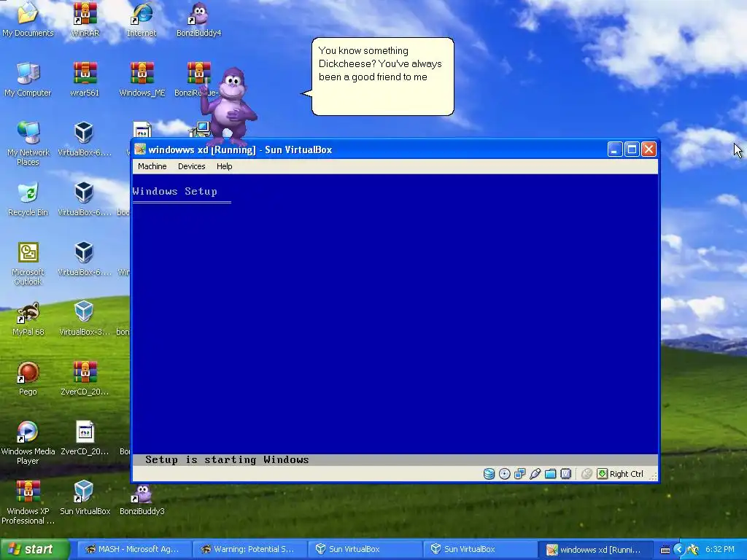Screen dimensions: 747x560
Task: Click the Right Ctrl host key label
Action: [x=627, y=474]
